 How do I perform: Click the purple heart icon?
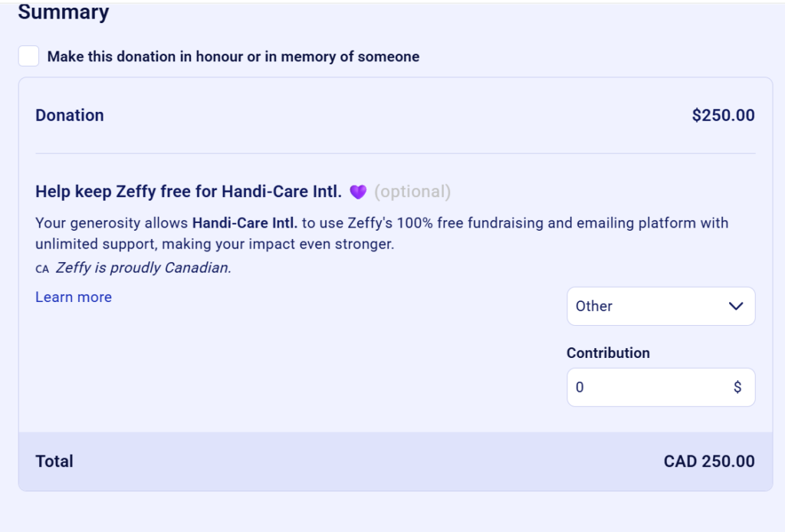[x=358, y=192]
